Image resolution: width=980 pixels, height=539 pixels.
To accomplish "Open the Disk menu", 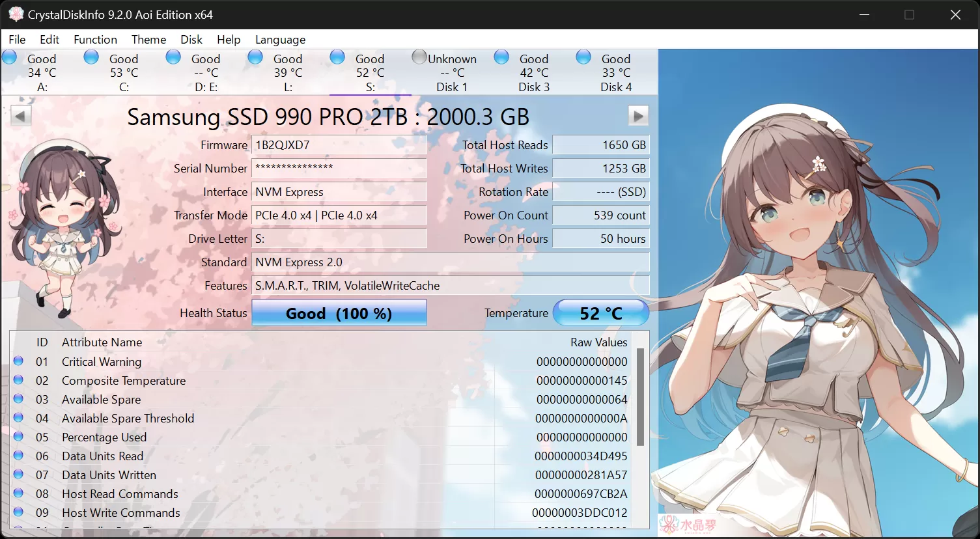I will pyautogui.click(x=191, y=39).
